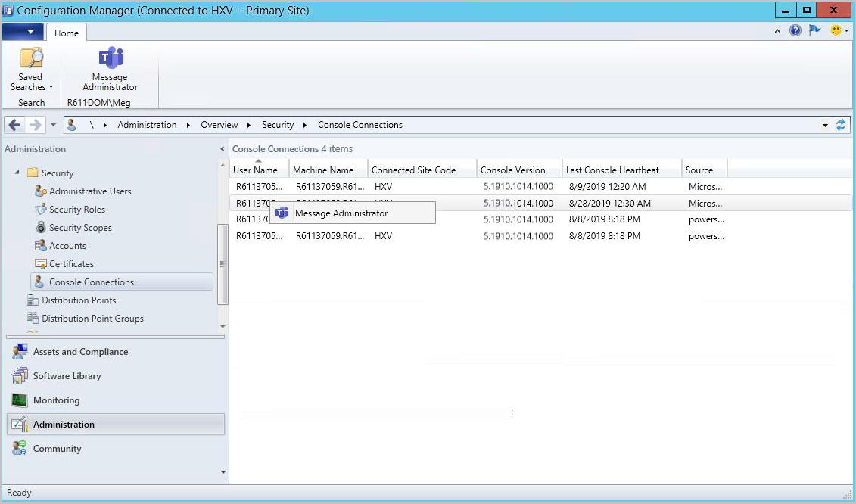The width and height of the screenshot is (856, 504).
Task: Sort by the Machine Name column header
Action: (x=328, y=170)
